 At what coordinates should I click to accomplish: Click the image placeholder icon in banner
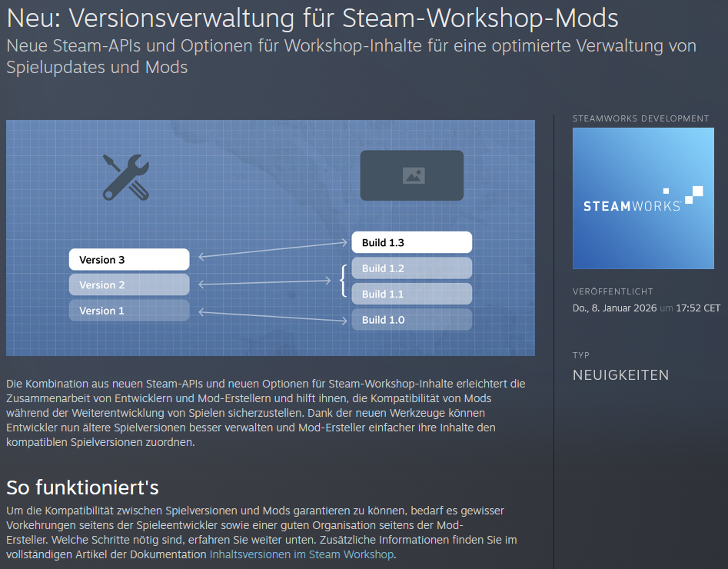pyautogui.click(x=413, y=175)
